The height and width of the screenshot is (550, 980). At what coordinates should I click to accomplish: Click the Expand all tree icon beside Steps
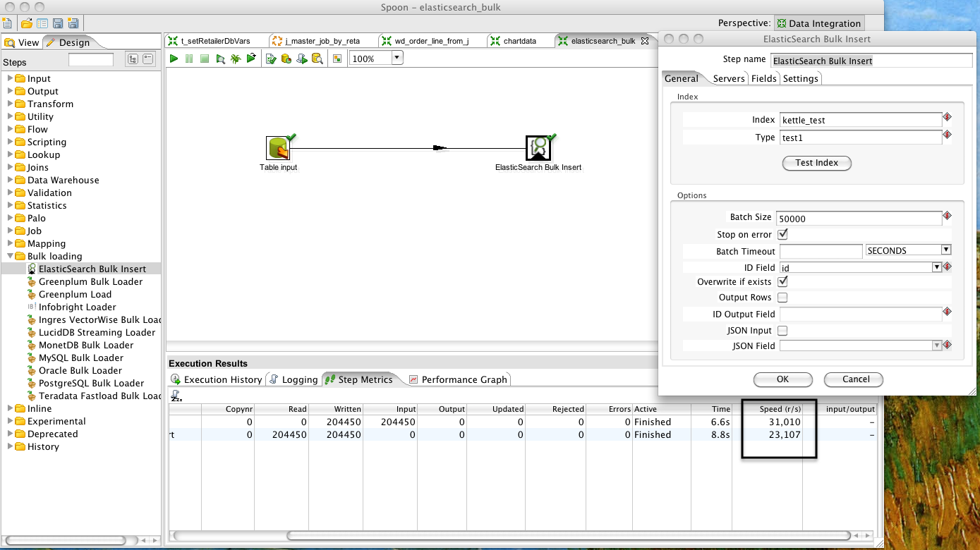[132, 59]
